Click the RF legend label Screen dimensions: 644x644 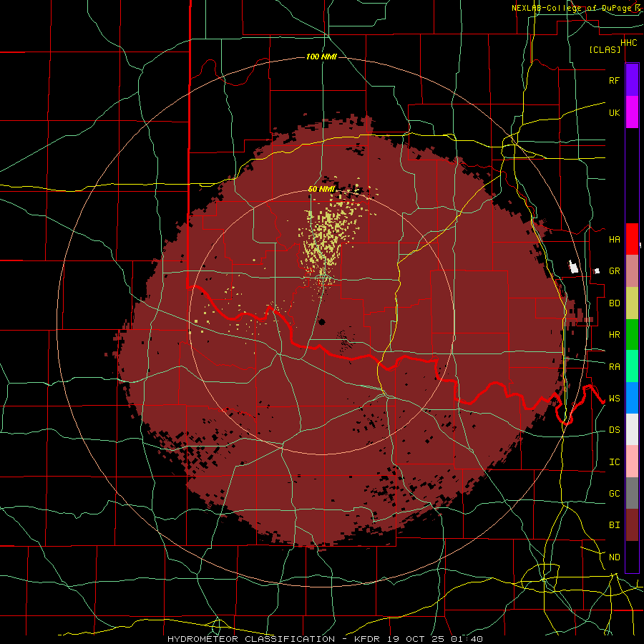pos(614,81)
